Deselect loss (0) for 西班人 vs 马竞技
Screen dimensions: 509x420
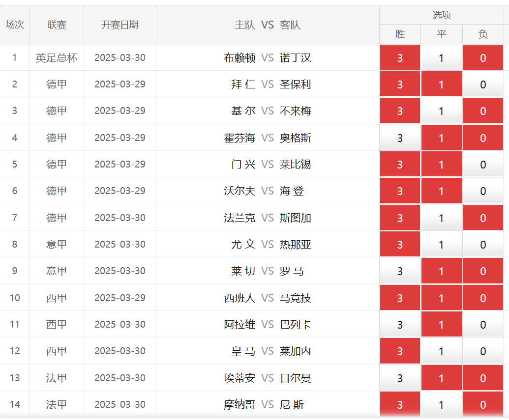point(483,298)
